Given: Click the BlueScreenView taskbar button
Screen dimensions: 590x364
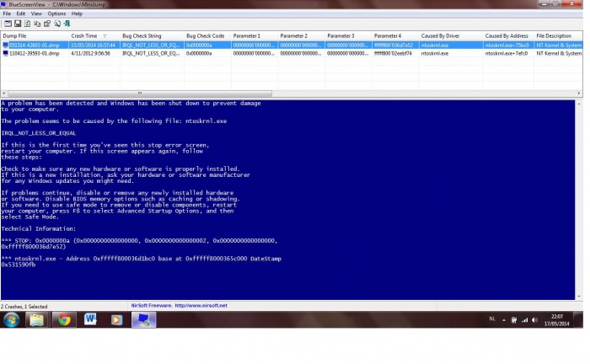Looking at the screenshot, I should pos(143,320).
